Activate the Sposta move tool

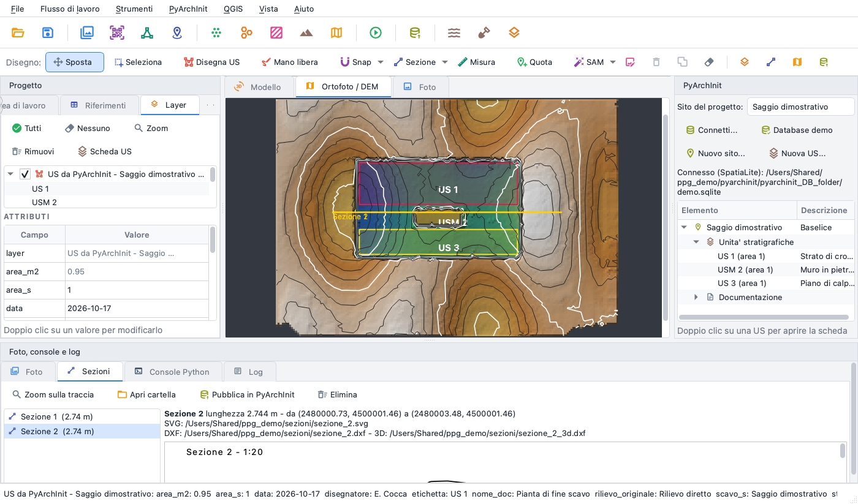tap(75, 62)
